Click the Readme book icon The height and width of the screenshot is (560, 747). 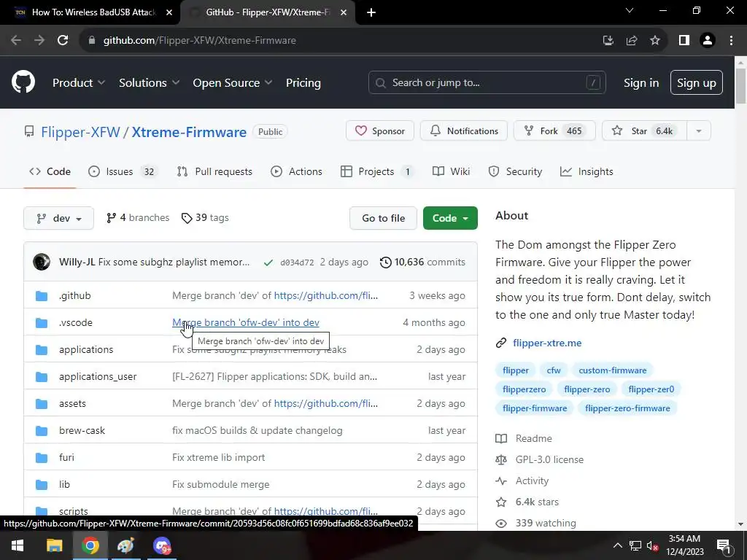pyautogui.click(x=501, y=438)
